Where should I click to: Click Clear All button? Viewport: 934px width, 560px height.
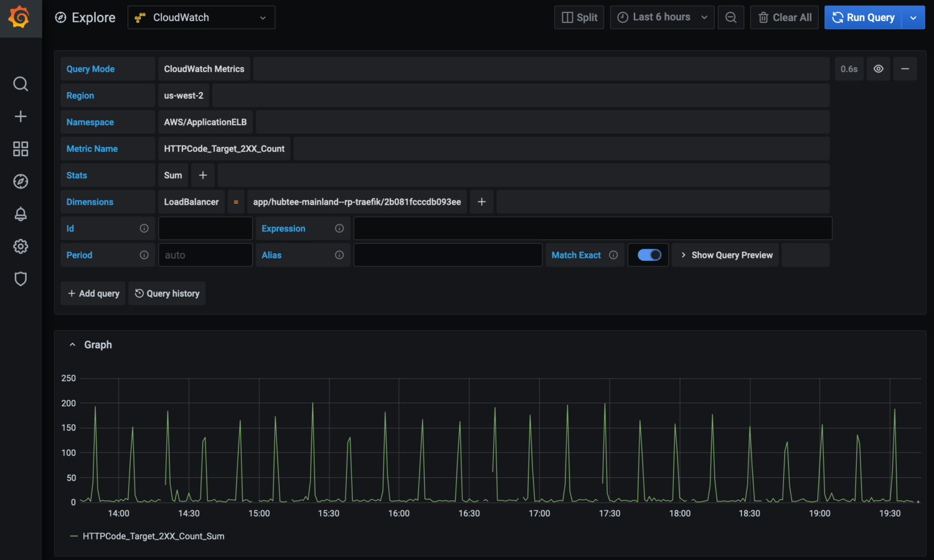(785, 17)
